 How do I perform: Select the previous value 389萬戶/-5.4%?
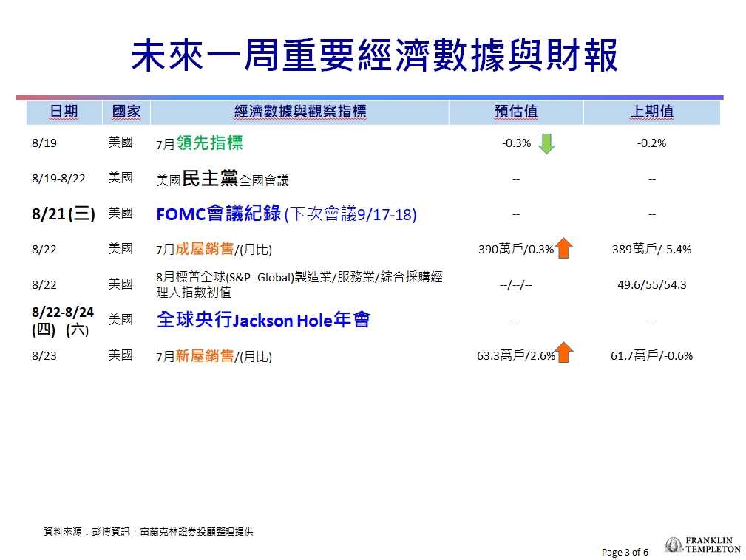(652, 249)
